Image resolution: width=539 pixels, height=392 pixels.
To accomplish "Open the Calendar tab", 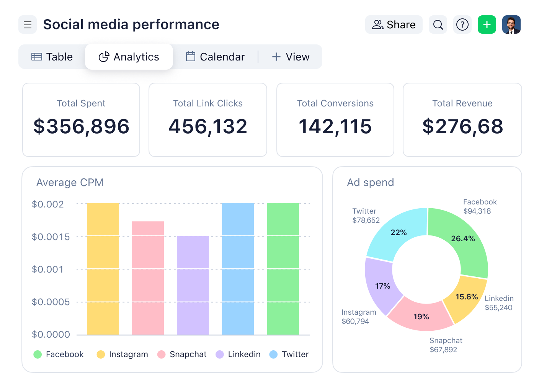I will (x=215, y=57).
